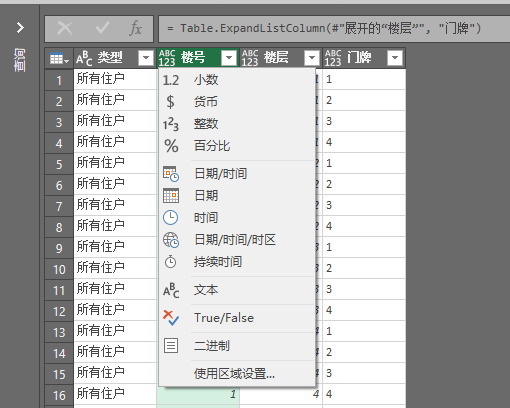Image resolution: width=510 pixels, height=408 pixels.
Task: Expand the collapsed queries pane chevron
Action: (20, 27)
